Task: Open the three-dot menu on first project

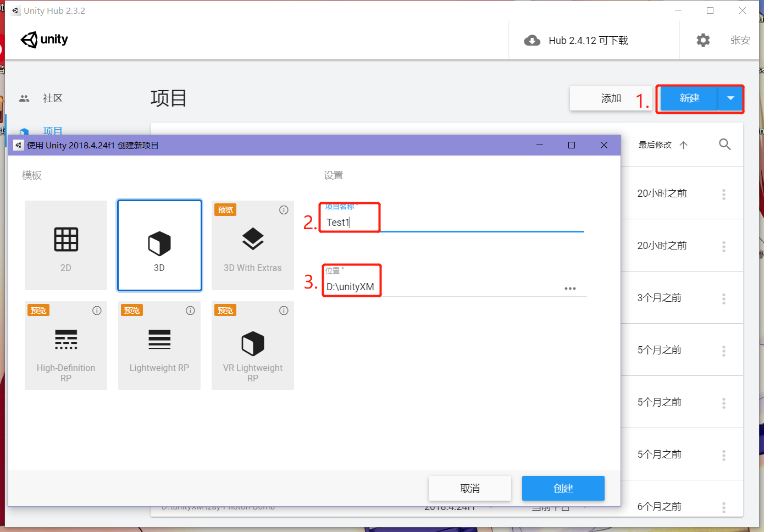Action: click(x=723, y=193)
